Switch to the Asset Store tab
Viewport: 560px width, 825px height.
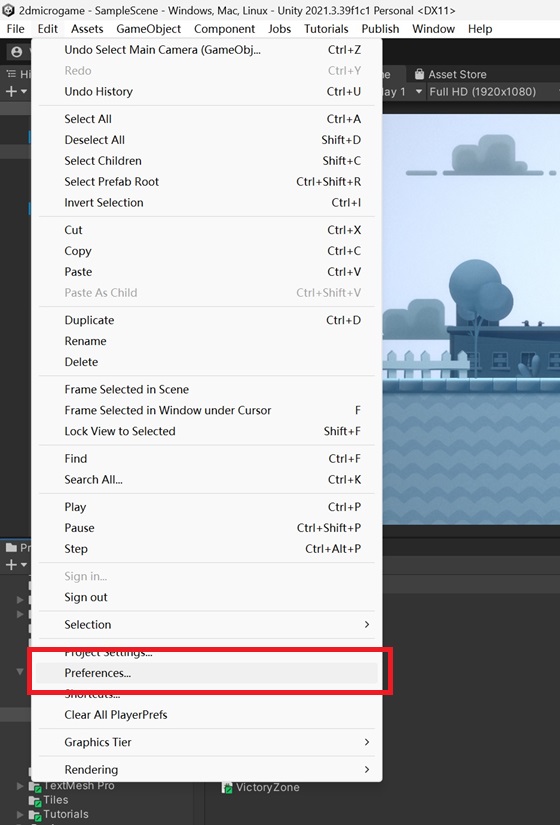pos(451,74)
